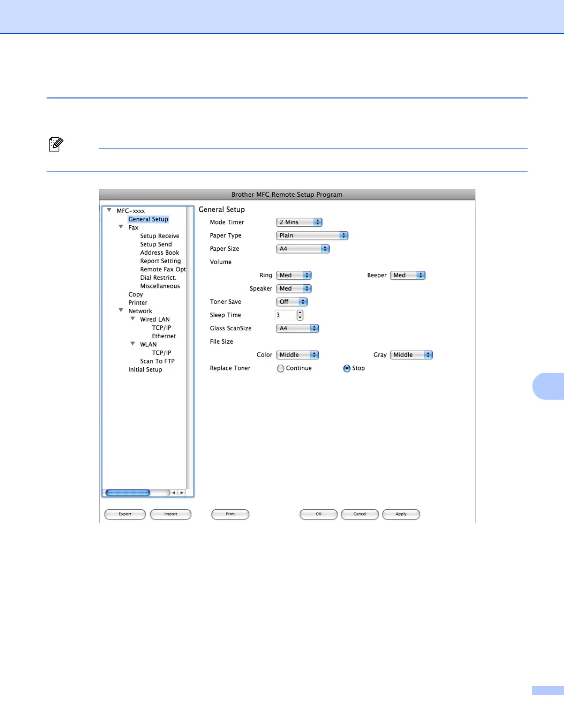Viewport: 564px width, 728px height.
Task: Collapse the WLAN subtree
Action: coord(133,344)
